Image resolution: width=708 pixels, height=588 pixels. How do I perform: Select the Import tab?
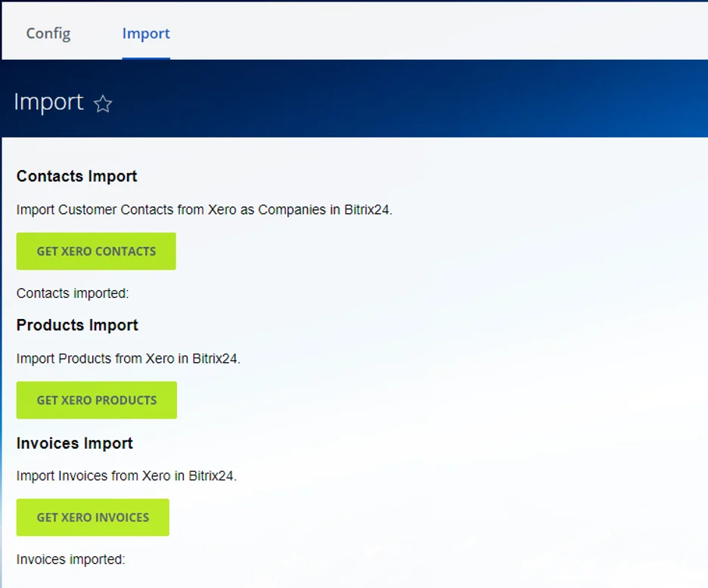(146, 33)
